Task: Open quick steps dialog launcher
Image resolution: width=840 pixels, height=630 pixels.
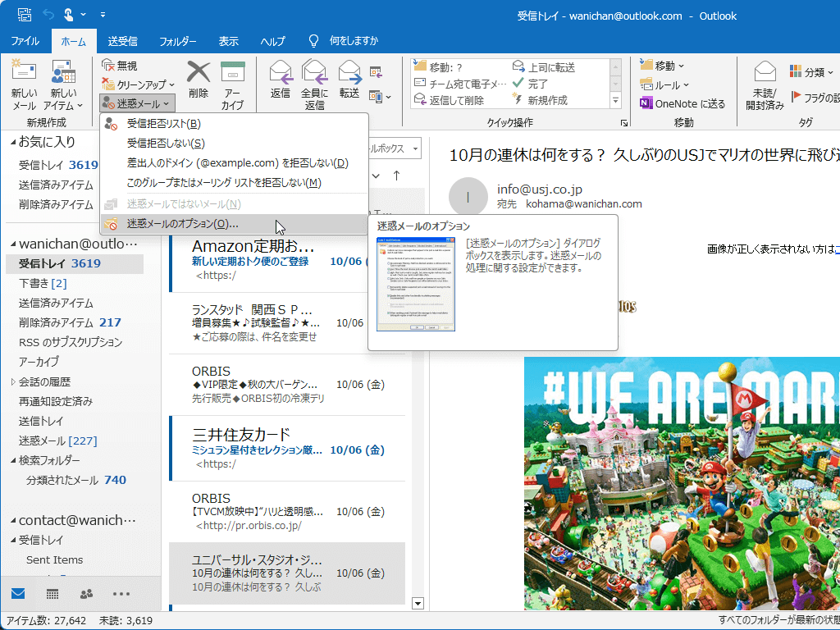Action: click(x=624, y=123)
